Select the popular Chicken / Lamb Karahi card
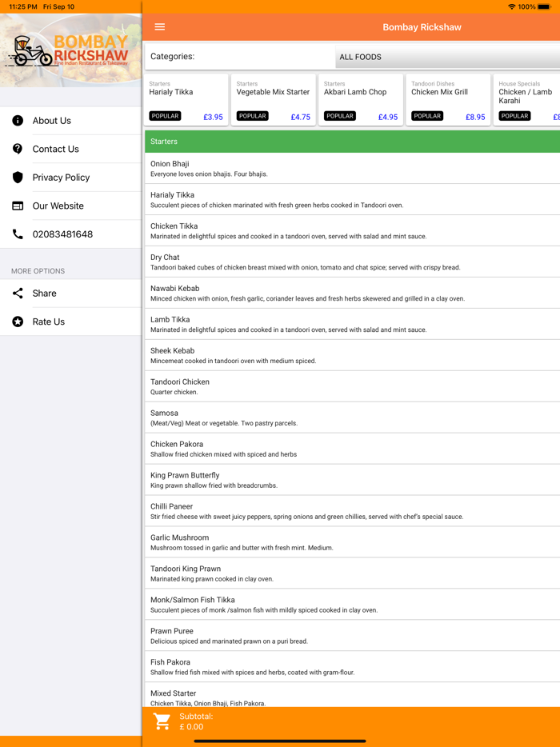Image resolution: width=560 pixels, height=747 pixels. point(526,99)
